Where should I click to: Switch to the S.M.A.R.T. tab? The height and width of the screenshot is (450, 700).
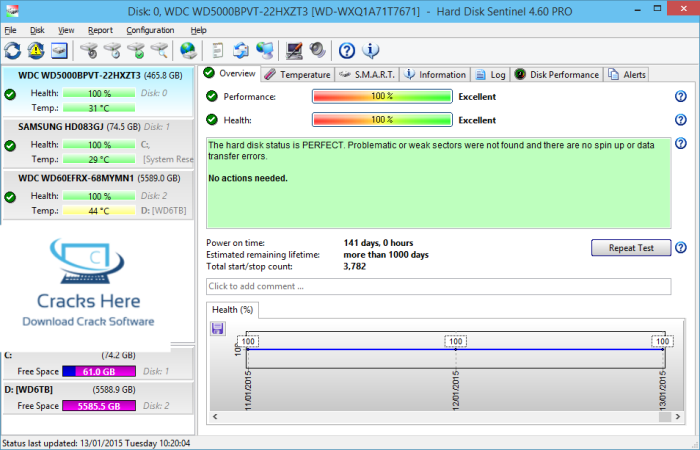click(x=367, y=75)
